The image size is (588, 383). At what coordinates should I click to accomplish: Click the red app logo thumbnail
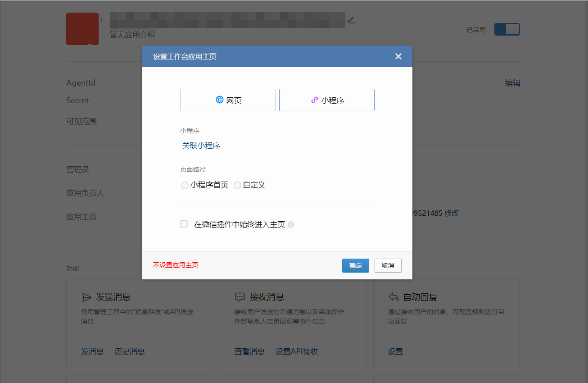coord(82,28)
